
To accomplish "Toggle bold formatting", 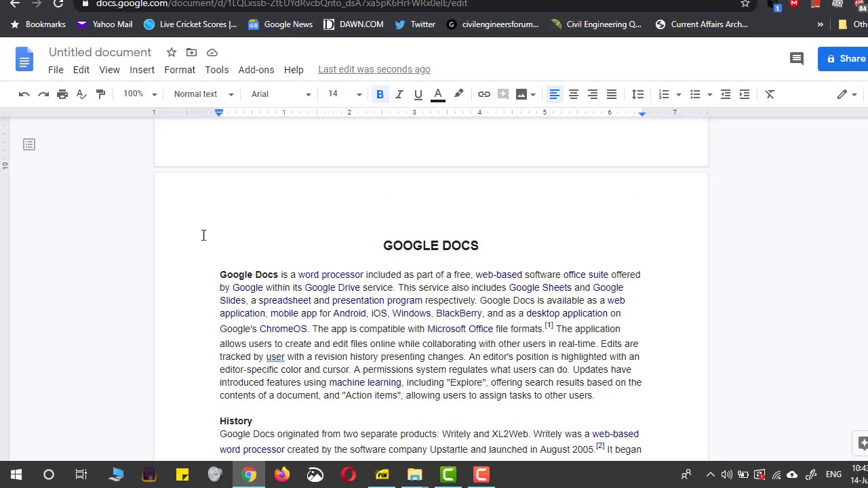I will pyautogui.click(x=380, y=94).
